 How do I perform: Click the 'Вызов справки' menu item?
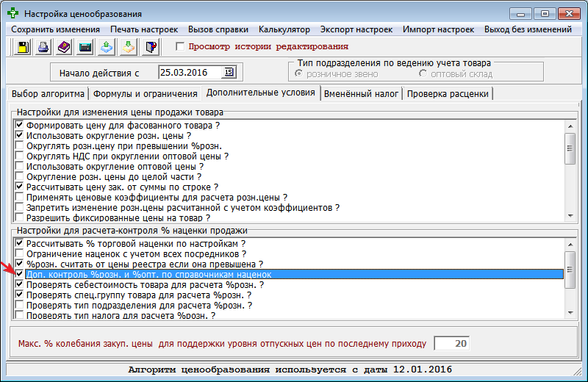click(218, 29)
